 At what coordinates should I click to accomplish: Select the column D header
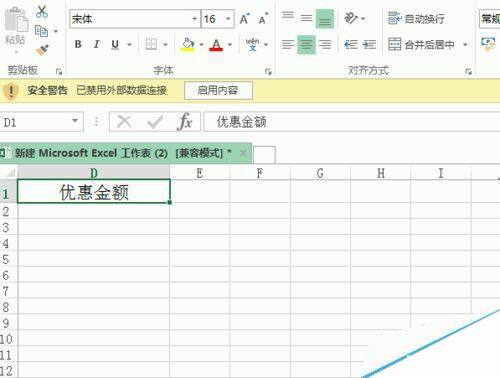94,173
